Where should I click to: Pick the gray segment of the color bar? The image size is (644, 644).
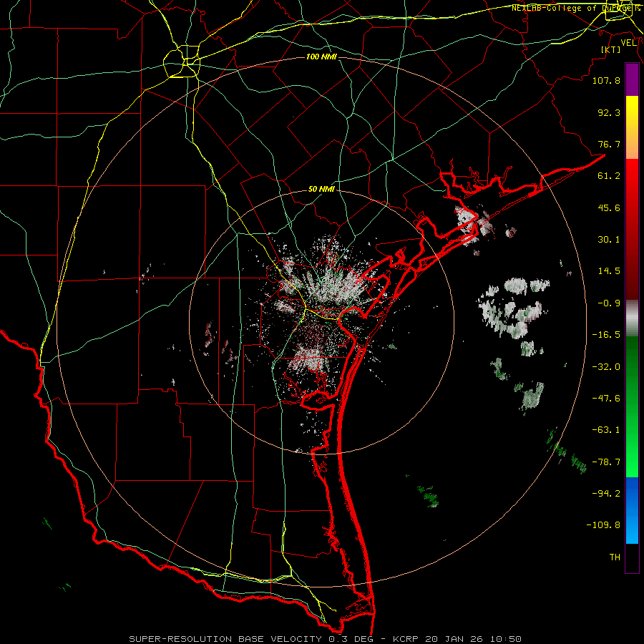(632, 318)
